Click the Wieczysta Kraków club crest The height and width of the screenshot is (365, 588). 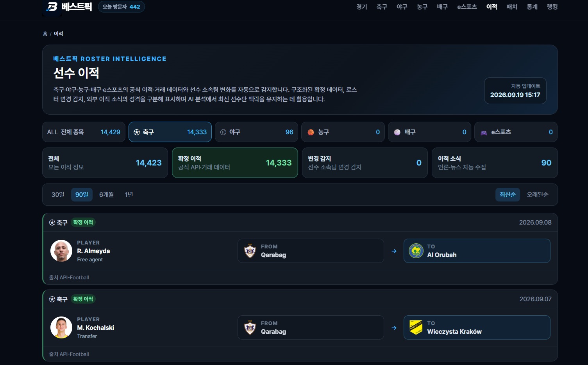coord(416,327)
